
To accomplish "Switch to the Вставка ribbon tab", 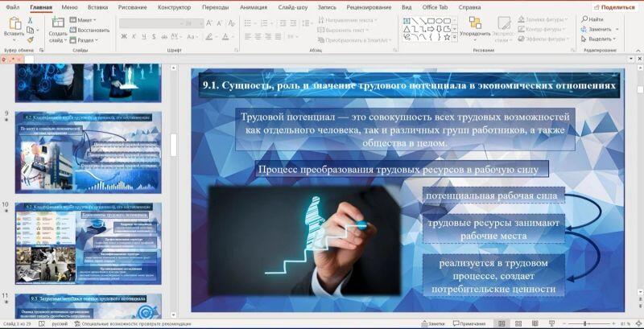I will (97, 6).
